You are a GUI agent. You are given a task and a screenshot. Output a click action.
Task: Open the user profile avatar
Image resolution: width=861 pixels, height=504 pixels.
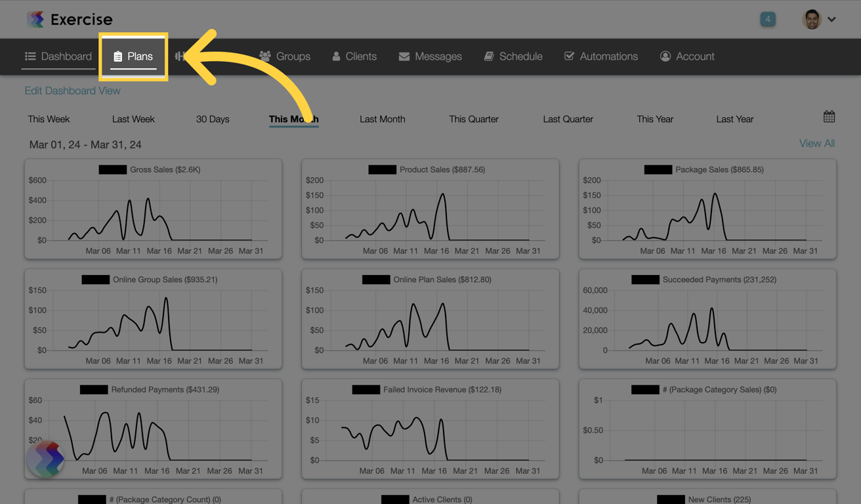point(812,19)
